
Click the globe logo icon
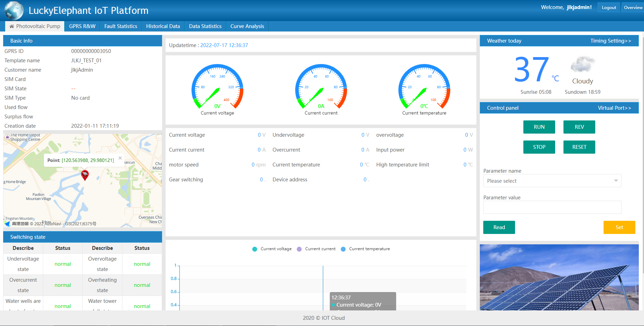14,10
